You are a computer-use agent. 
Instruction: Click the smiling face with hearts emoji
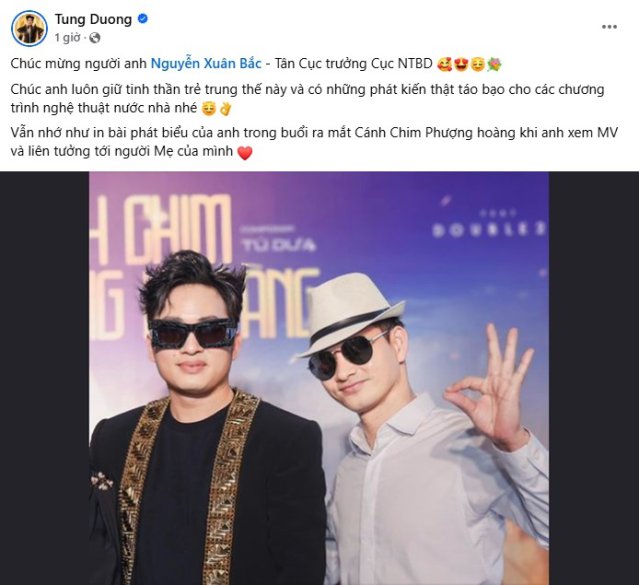[x=444, y=64]
